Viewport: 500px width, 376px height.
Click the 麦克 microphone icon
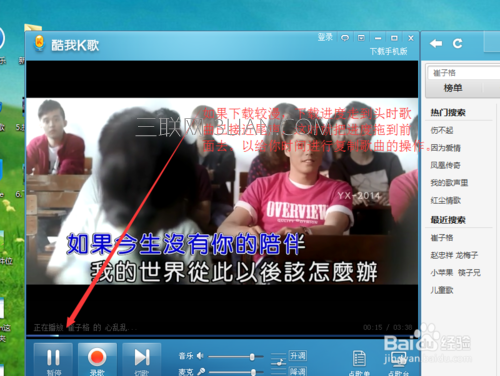pos(201,371)
